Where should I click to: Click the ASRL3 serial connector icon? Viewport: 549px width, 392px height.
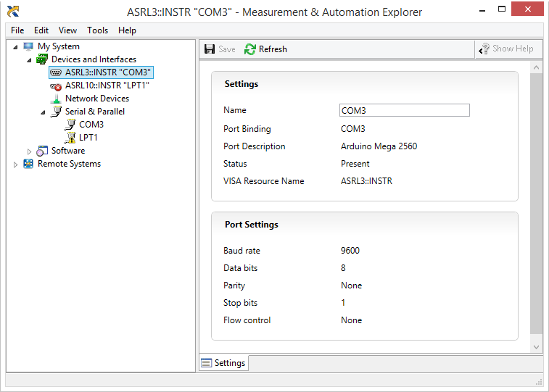pyautogui.click(x=56, y=72)
